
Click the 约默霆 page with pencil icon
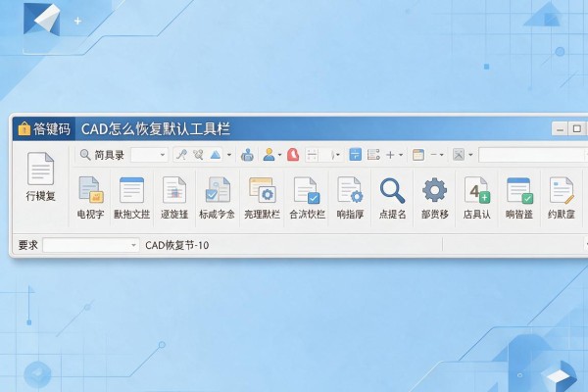[x=562, y=190]
